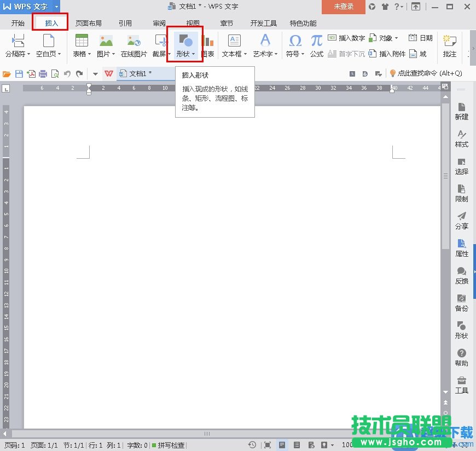This screenshot has width=476, height=451.
Task: Switch to page layout view in status bar
Action: coord(281,445)
